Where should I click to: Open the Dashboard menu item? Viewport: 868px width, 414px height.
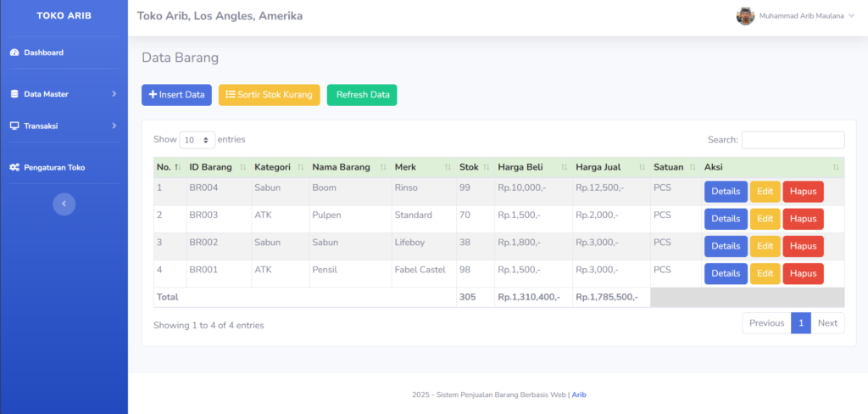tap(43, 53)
